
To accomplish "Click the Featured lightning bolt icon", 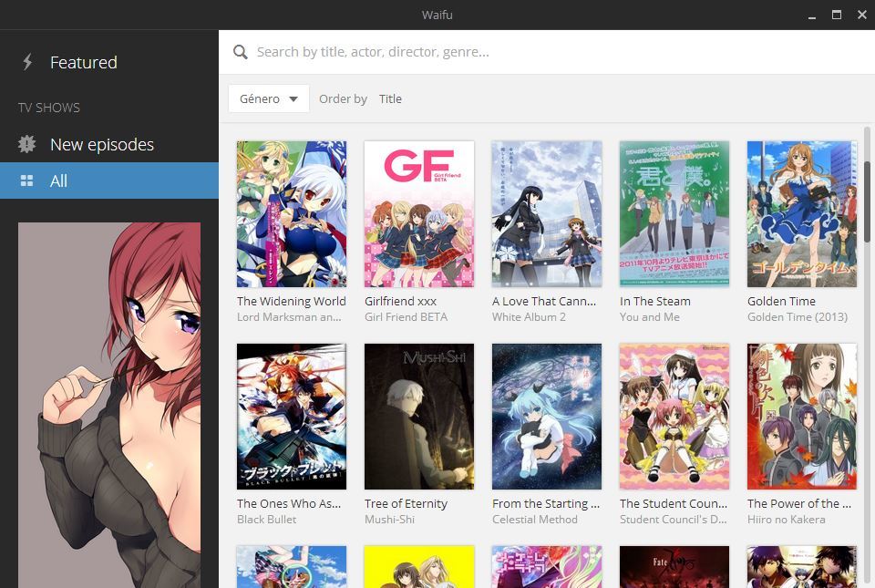I will click(x=27, y=62).
